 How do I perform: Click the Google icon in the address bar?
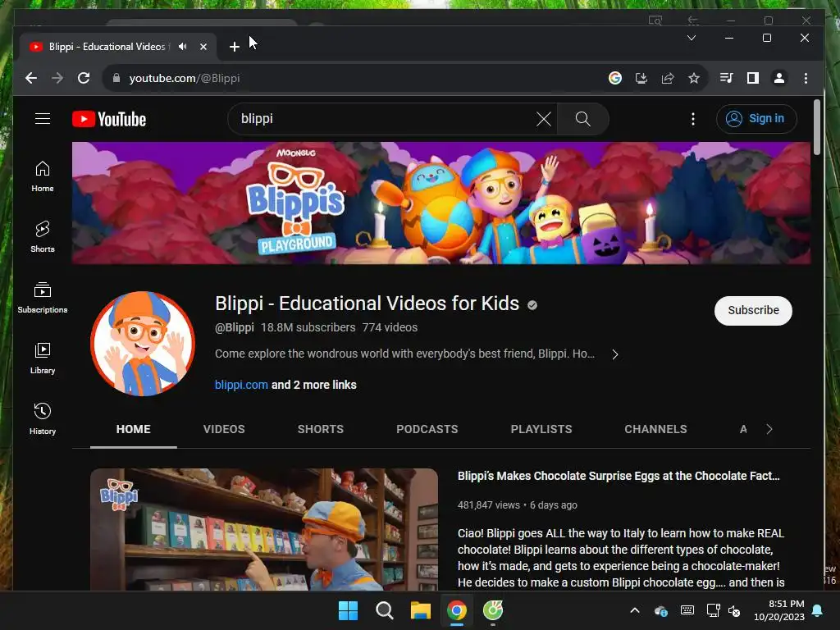[x=615, y=78]
